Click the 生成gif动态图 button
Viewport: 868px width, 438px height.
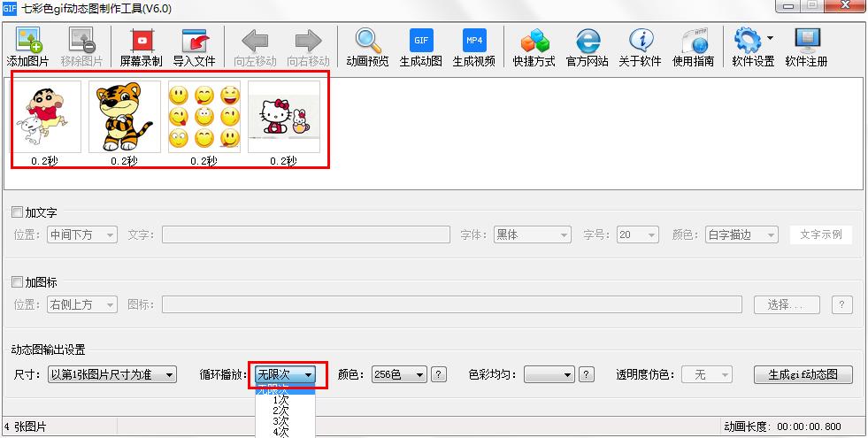tap(803, 375)
